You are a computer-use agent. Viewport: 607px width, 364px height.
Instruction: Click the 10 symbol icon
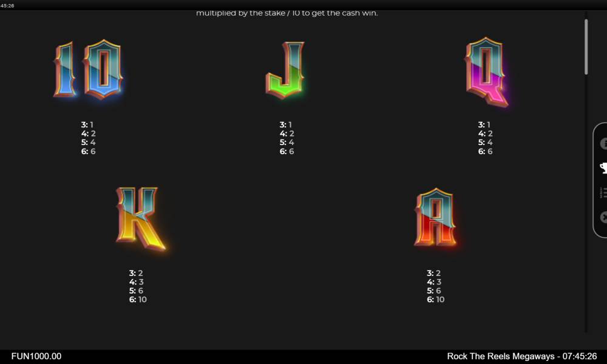(88, 69)
